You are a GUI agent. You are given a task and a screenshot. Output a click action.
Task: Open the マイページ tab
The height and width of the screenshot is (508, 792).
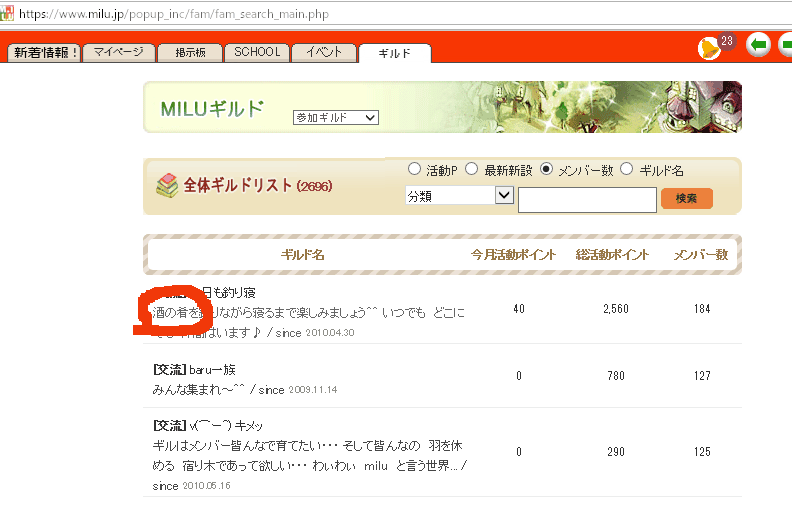[x=119, y=53]
